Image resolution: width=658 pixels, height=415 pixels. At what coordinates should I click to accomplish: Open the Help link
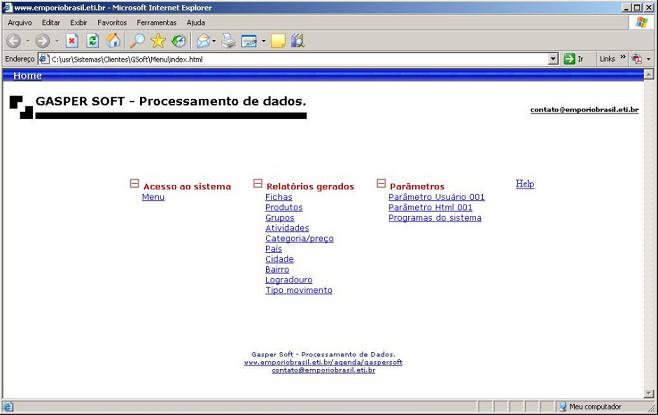524,184
